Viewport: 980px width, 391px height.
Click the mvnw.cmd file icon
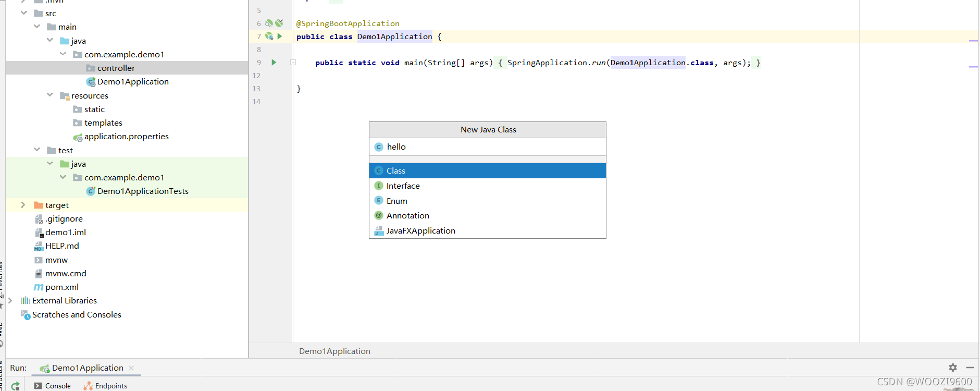click(x=39, y=273)
